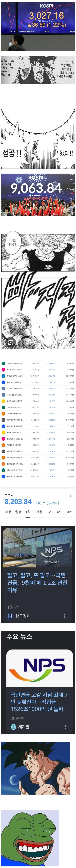This screenshot has width=76, height=868.
Task: Click the 8,203.84 코스피 index value
Action: click(x=18, y=502)
